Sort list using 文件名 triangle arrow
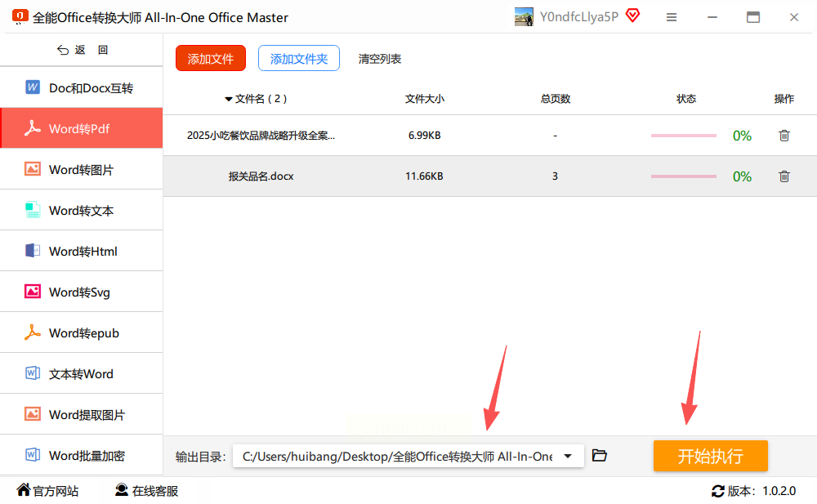The height and width of the screenshot is (504, 817). 228,99
